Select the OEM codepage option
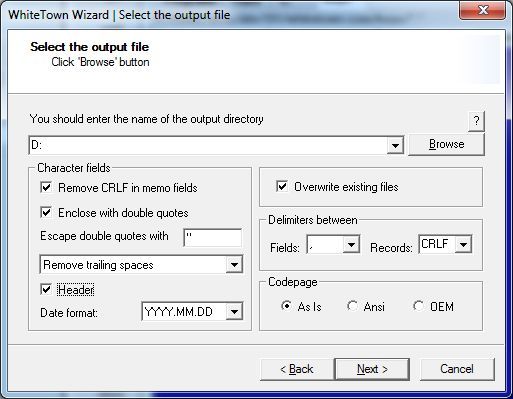Viewport: 513px width, 399px height. tap(418, 306)
